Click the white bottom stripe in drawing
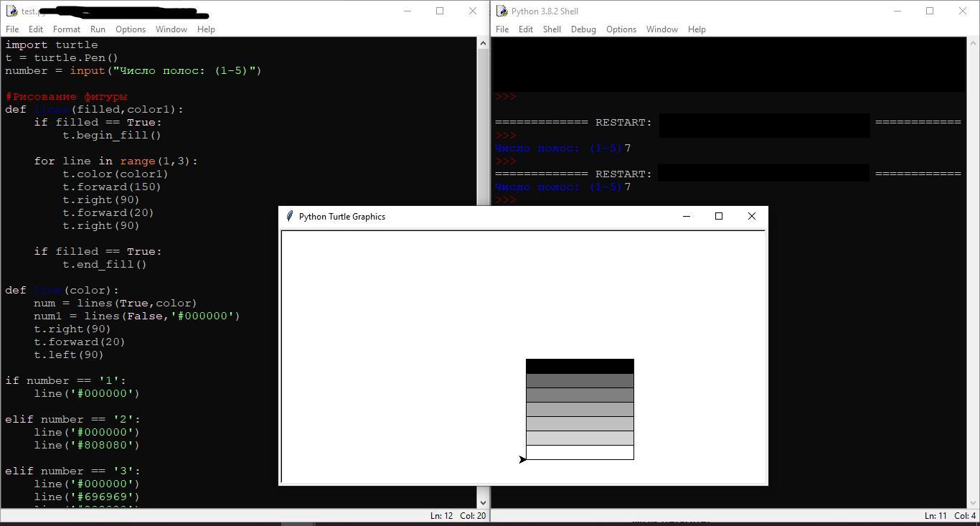 (x=580, y=452)
